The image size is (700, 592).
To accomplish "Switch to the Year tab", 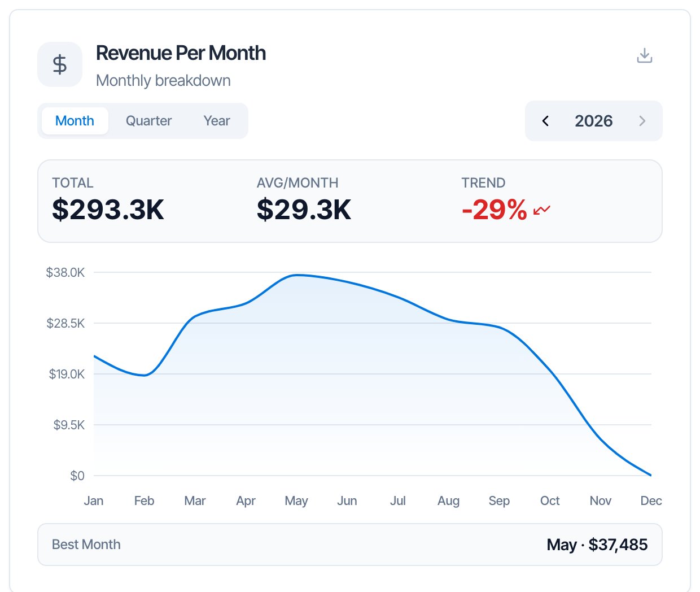I will (217, 121).
